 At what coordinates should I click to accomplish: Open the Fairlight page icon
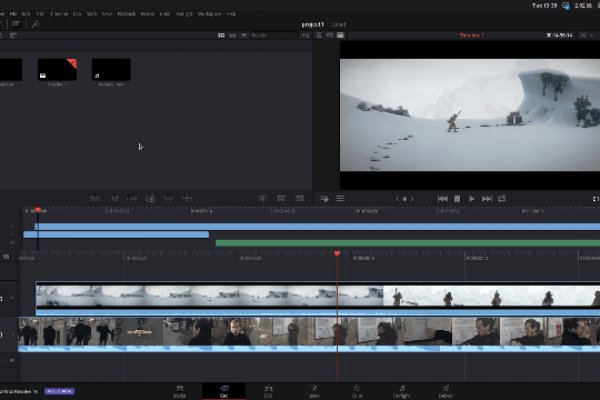401,390
